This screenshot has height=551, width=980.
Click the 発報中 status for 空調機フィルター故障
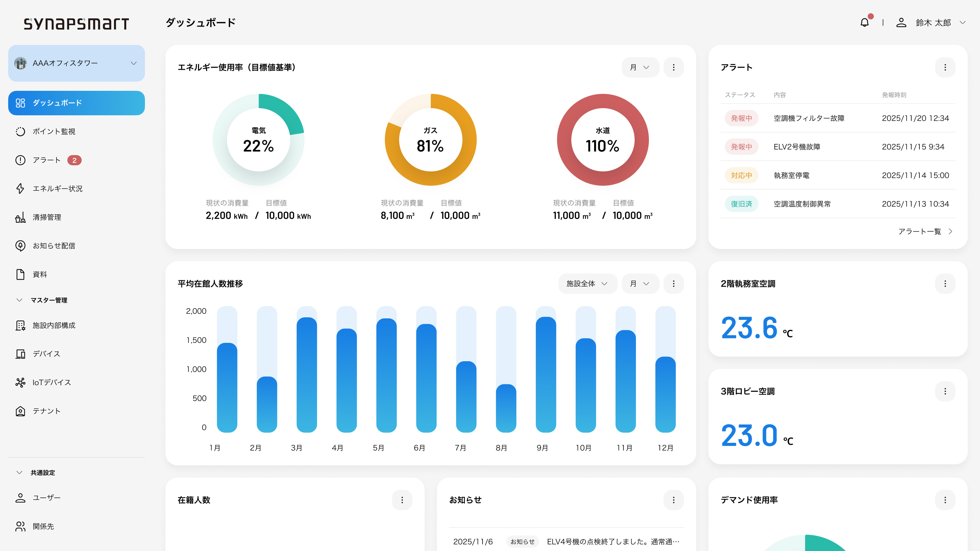pyautogui.click(x=741, y=118)
